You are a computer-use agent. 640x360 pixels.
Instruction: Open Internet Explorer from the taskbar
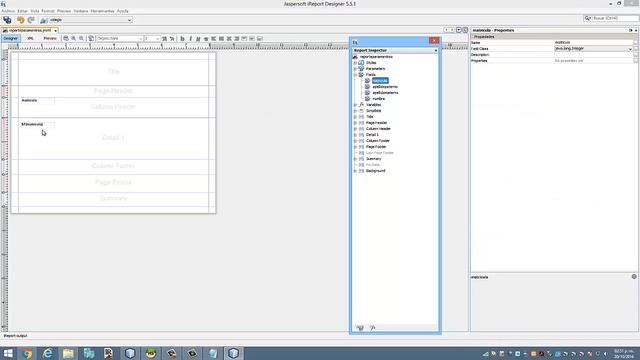48,353
